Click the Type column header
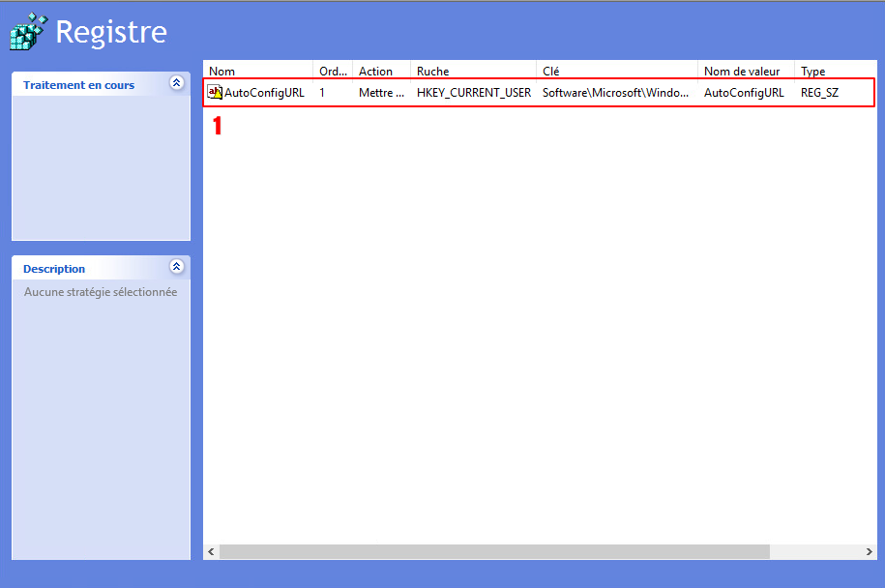The image size is (885, 588). 832,72
